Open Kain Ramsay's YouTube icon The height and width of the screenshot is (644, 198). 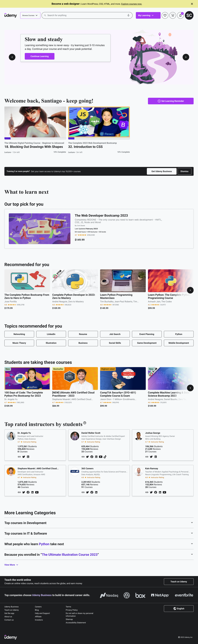(x=164, y=492)
